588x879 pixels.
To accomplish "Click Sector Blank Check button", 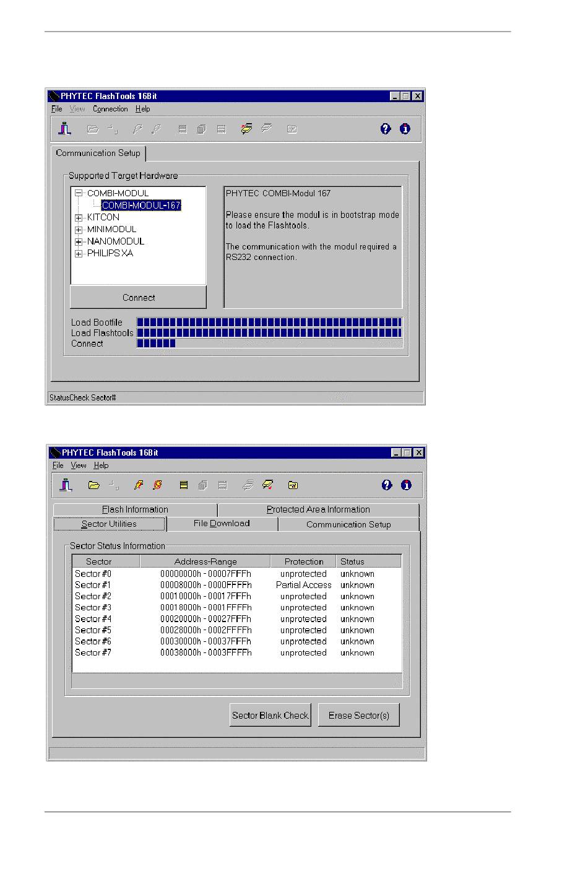I will 270,715.
